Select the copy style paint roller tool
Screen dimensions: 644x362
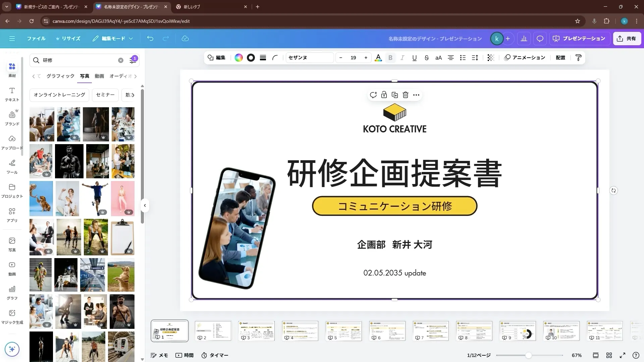point(578,58)
